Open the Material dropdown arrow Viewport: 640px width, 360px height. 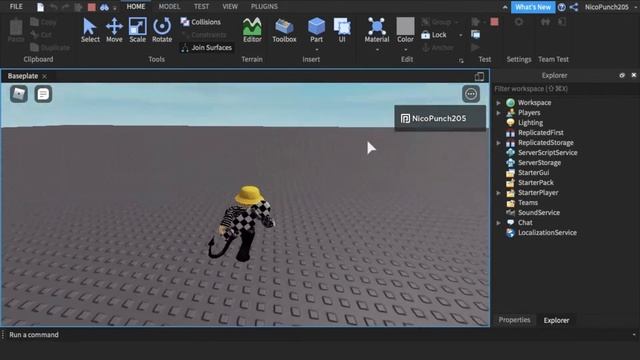pos(376,50)
